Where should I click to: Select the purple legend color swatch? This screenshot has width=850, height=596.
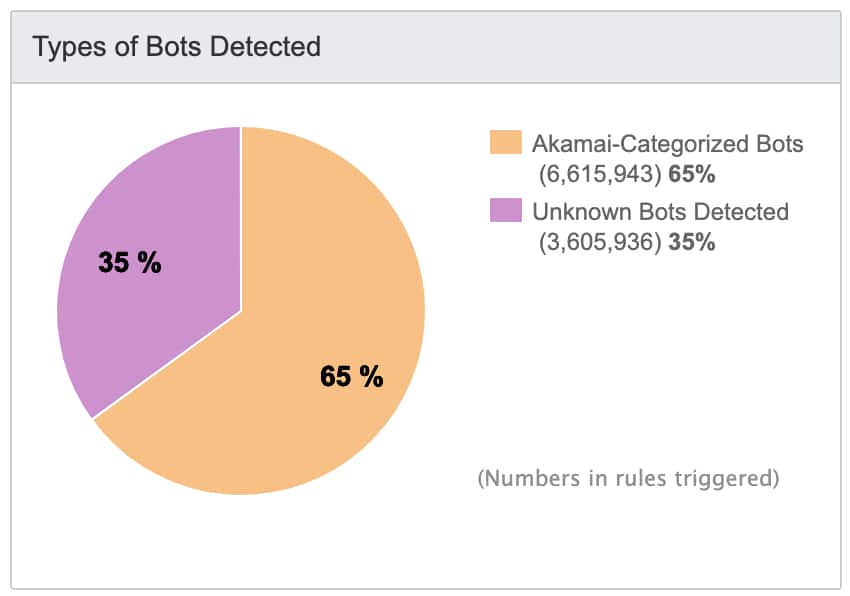point(505,211)
